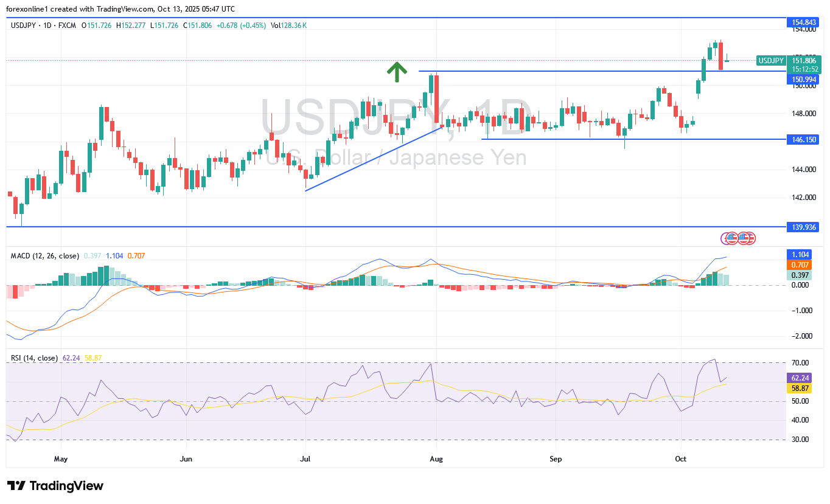
Task: Select the 146.150 support line price label
Action: (x=804, y=139)
